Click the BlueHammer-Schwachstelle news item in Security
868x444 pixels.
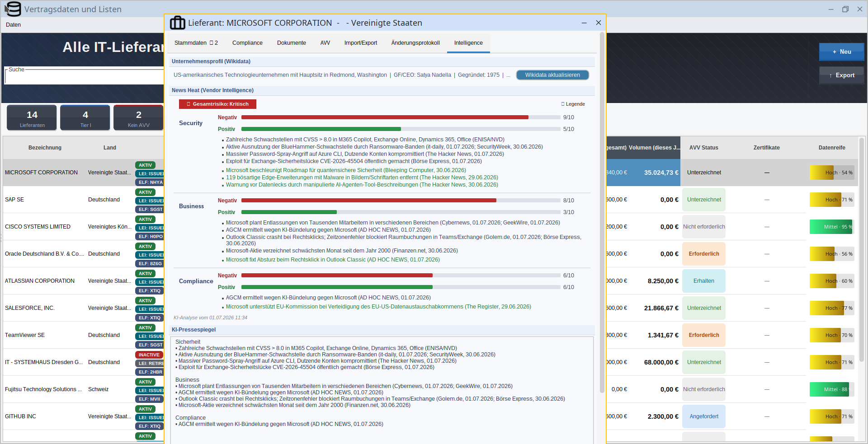[384, 147]
